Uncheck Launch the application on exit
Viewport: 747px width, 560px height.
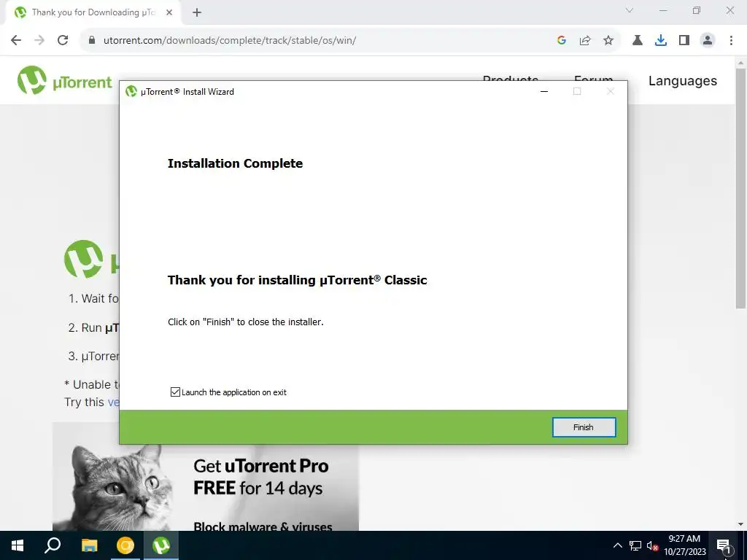click(x=175, y=392)
